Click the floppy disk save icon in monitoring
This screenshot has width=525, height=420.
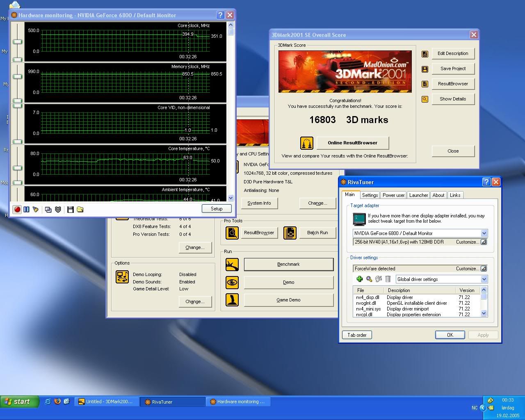pyautogui.click(x=71, y=210)
